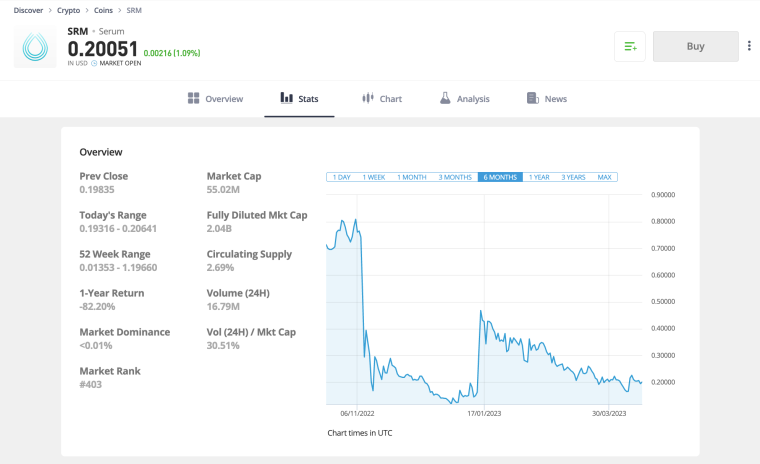
Task: Select 1 YEAR chart range
Action: point(539,177)
